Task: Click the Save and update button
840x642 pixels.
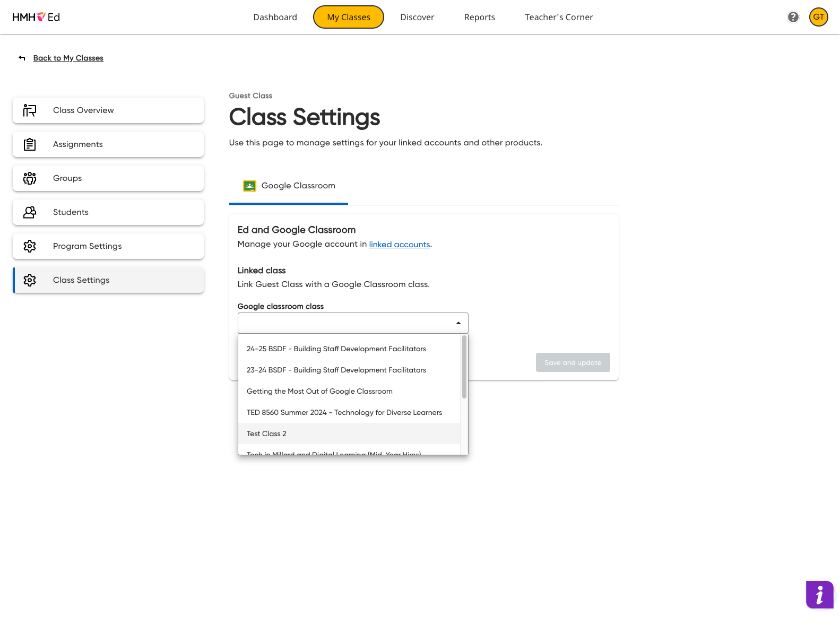Action: pos(573,362)
